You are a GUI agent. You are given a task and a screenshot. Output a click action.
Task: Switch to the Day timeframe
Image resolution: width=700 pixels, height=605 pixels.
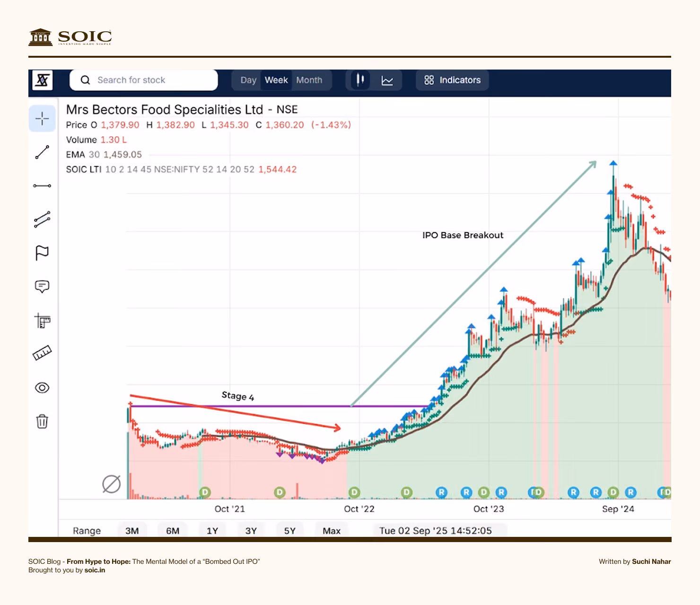[248, 80]
